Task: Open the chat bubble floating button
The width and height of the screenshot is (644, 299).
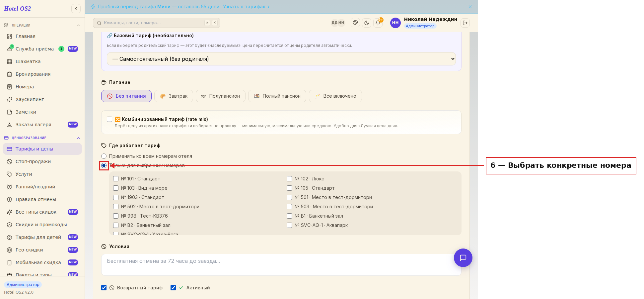Action: click(463, 258)
